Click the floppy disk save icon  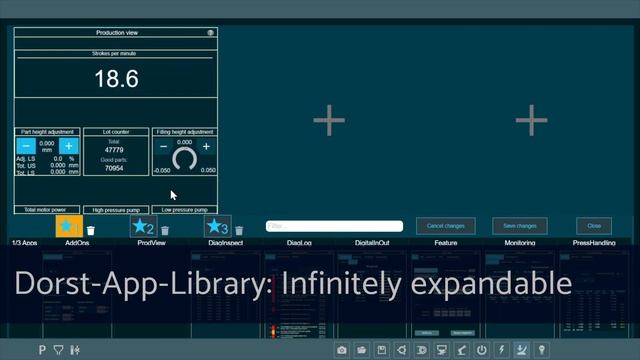click(382, 350)
